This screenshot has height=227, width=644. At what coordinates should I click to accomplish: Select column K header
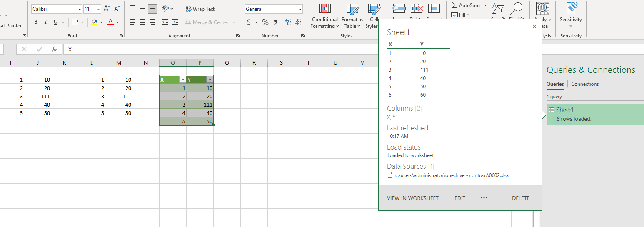point(65,62)
